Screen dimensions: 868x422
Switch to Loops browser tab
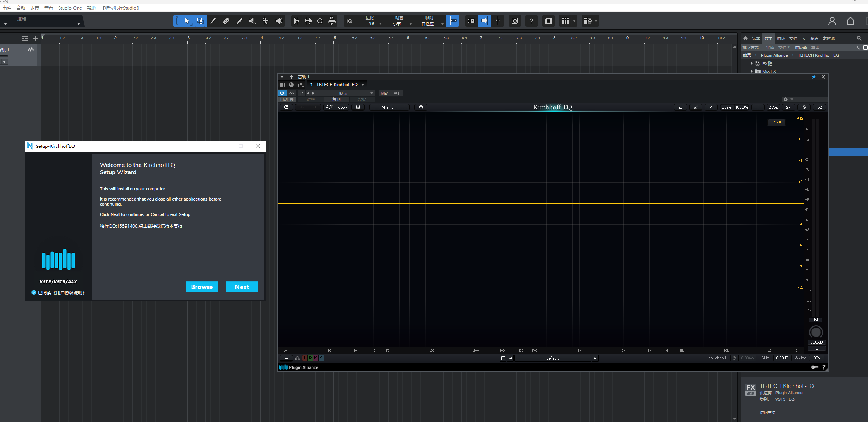tap(781, 38)
